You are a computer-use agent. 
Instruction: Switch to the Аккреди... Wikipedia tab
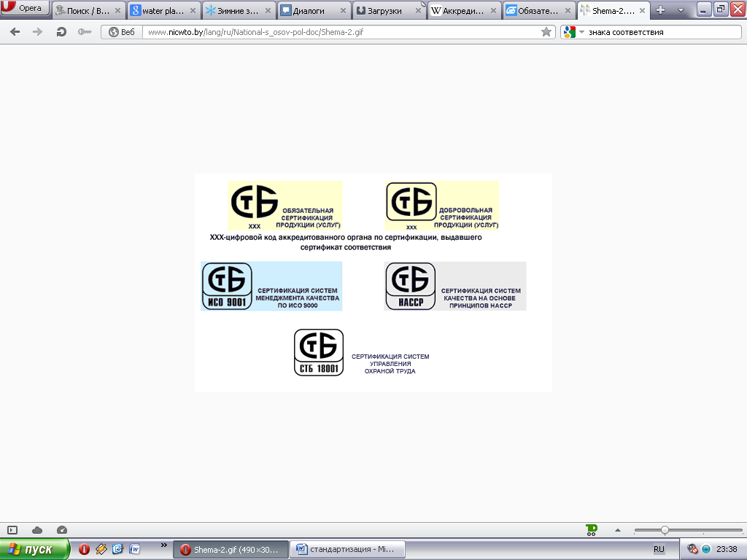pos(465,10)
